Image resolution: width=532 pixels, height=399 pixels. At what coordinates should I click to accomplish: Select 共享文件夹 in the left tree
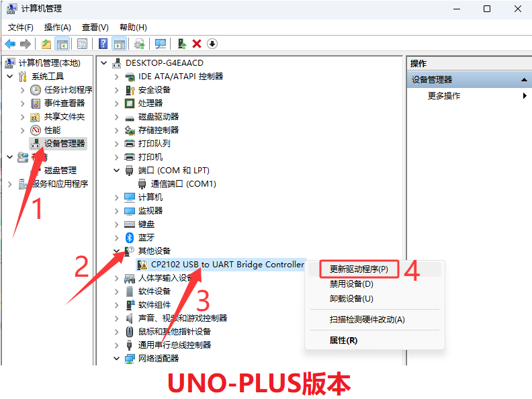pyautogui.click(x=64, y=117)
